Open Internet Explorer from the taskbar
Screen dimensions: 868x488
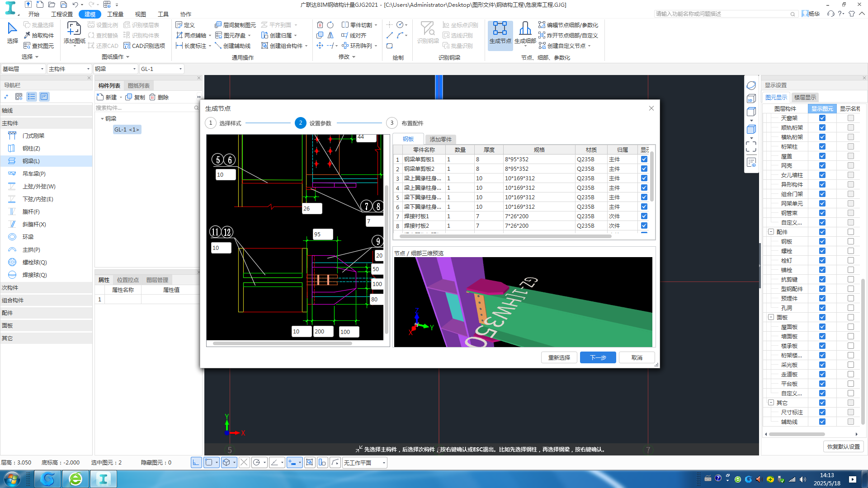coord(75,479)
